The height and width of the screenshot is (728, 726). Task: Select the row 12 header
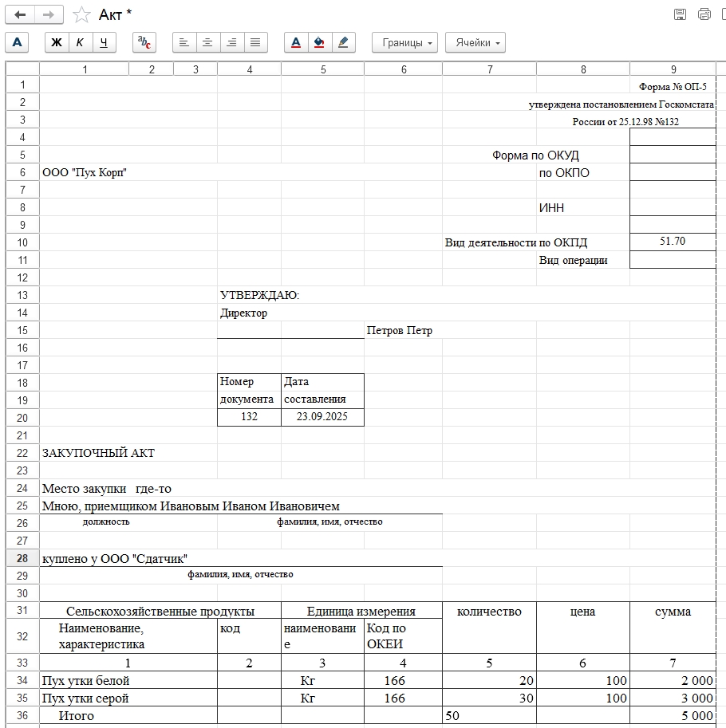tap(22, 277)
